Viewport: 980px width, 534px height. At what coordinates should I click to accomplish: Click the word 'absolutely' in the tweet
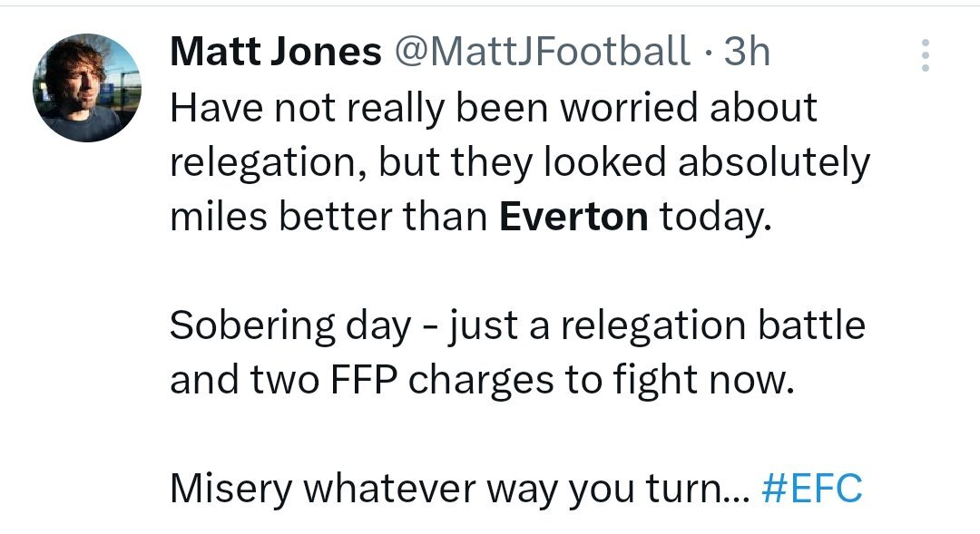(774, 163)
